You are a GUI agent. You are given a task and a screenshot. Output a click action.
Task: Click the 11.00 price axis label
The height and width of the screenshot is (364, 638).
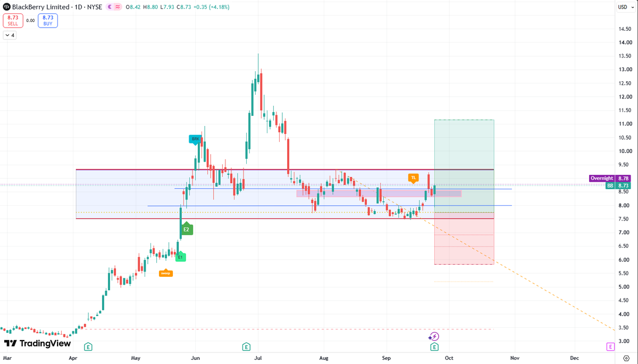click(625, 124)
